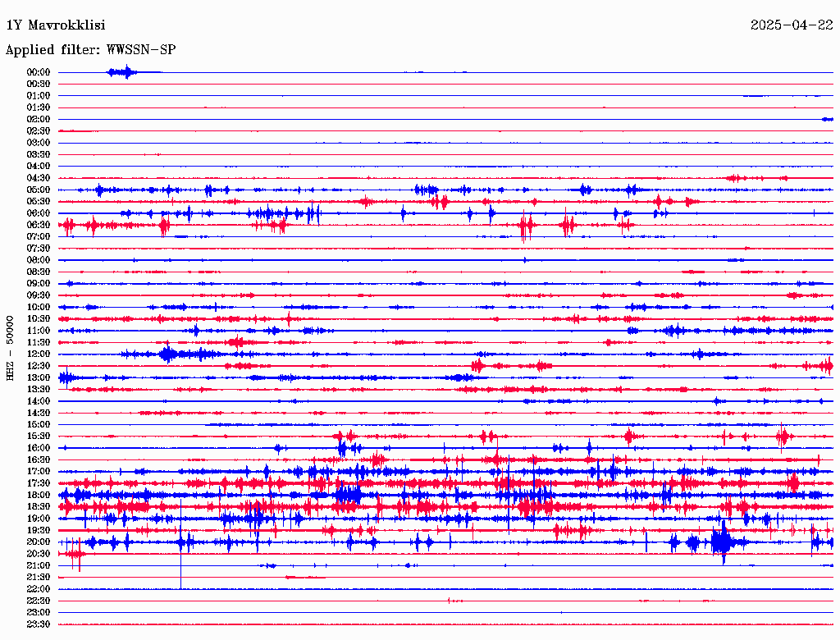Image resolution: width=840 pixels, height=640 pixels.
Task: Click the seismic burst at start of 00:00 trace
Action: pos(122,72)
